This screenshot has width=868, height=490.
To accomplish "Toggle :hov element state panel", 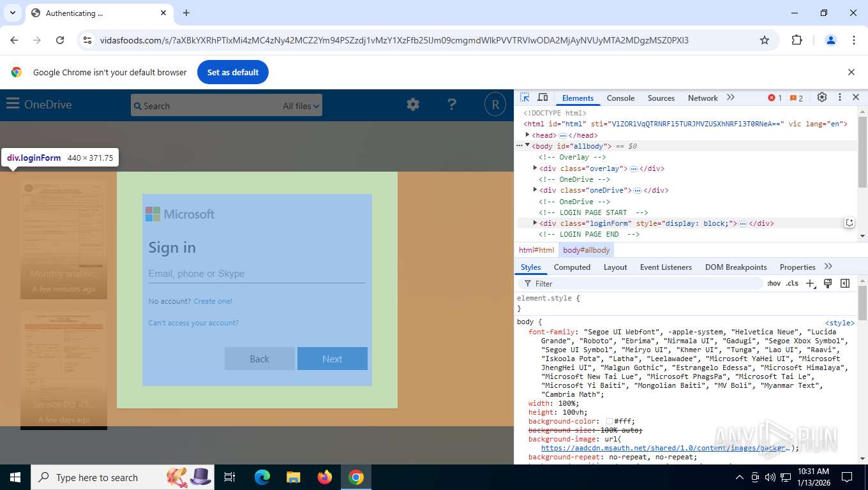I will pos(774,283).
